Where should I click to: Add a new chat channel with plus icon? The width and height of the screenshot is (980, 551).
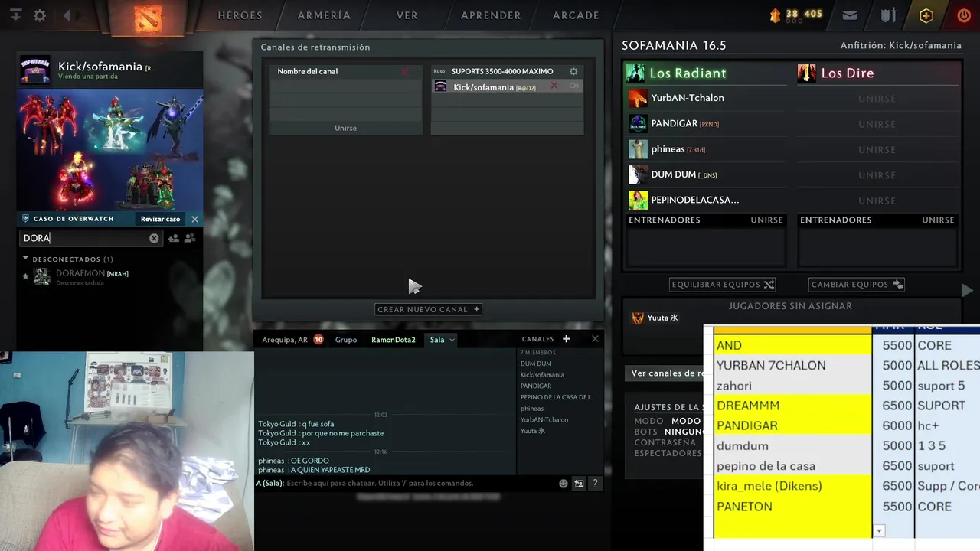point(567,338)
